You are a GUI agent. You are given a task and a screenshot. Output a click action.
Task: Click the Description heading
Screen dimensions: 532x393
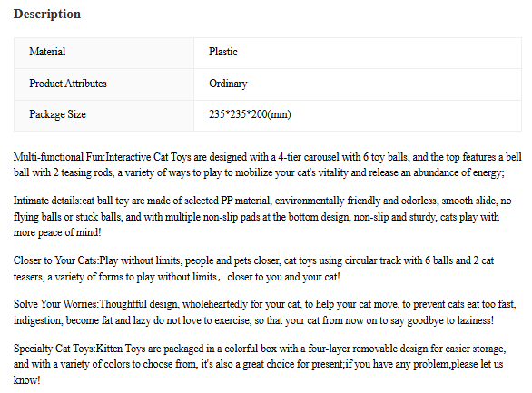pyautogui.click(x=47, y=14)
